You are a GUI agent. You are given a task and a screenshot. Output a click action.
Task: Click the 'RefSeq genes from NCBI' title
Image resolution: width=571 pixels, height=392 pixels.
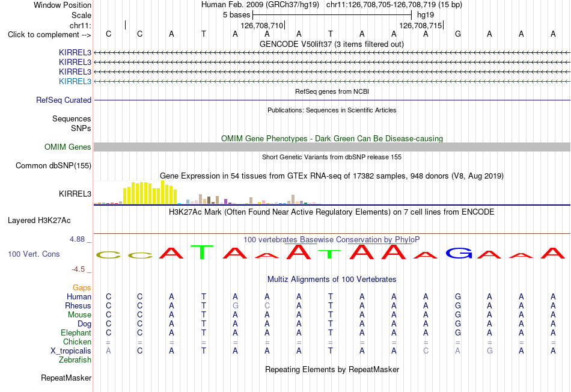click(x=332, y=91)
